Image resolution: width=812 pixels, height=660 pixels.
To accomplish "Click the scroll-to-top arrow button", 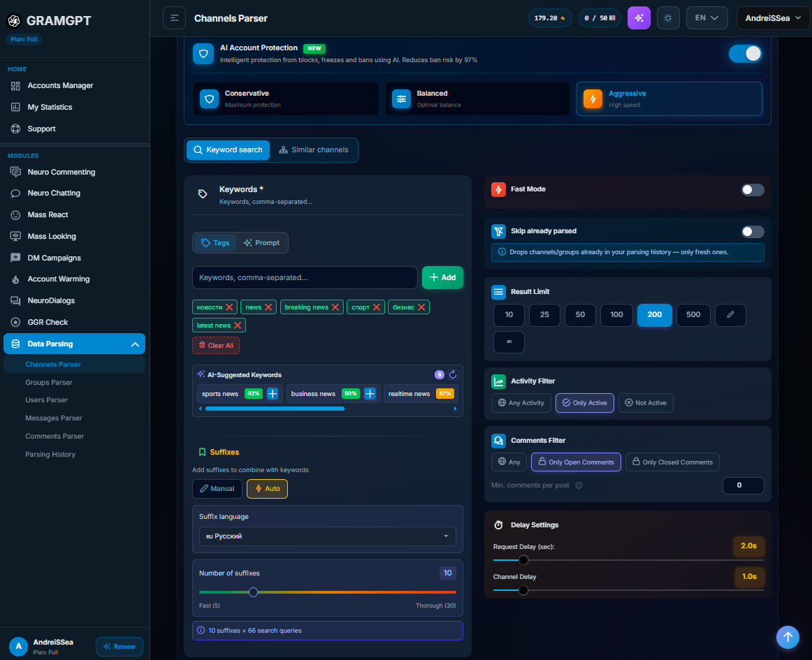I will 788,637.
